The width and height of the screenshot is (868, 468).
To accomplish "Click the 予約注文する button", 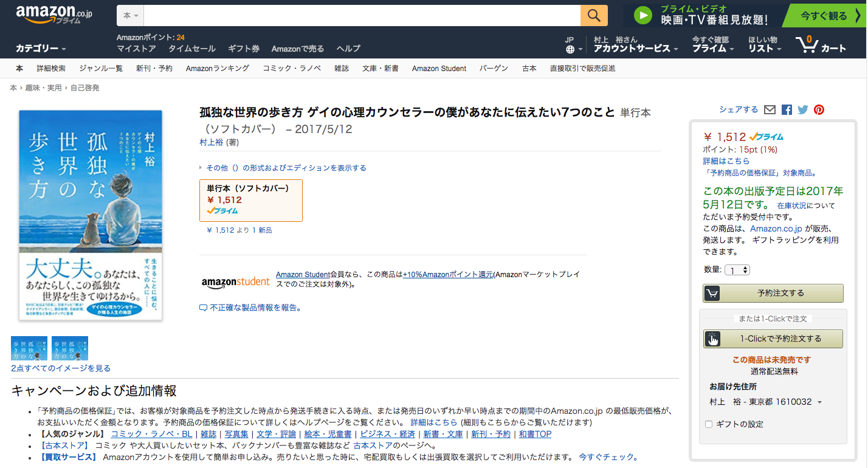I will point(773,293).
